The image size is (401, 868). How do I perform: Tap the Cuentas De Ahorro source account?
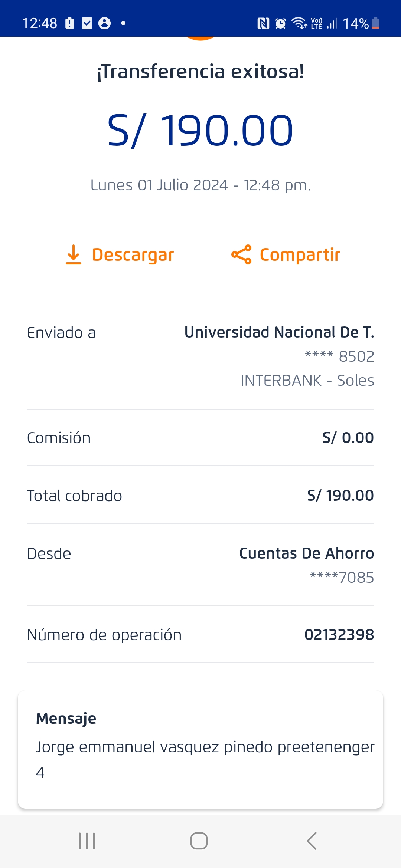tap(306, 553)
